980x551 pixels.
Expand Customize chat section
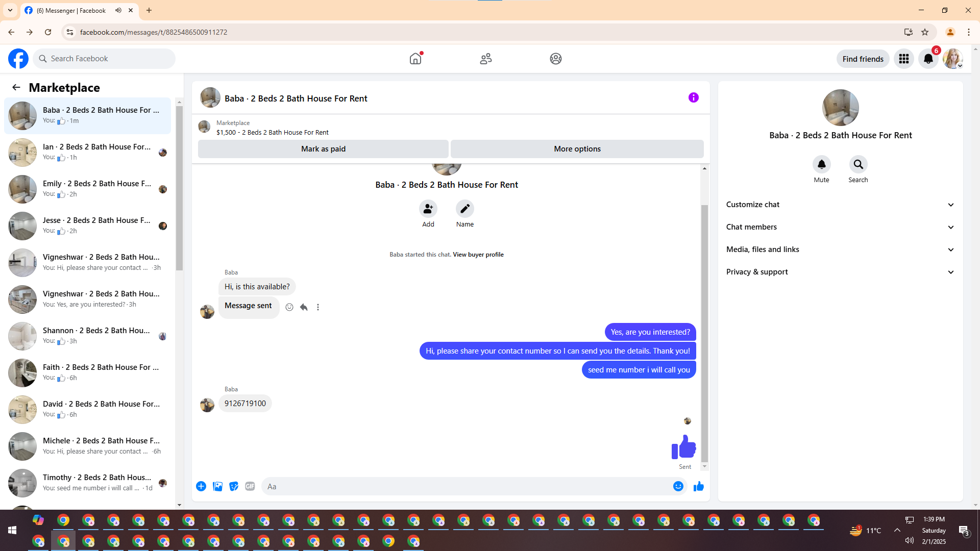[840, 205]
